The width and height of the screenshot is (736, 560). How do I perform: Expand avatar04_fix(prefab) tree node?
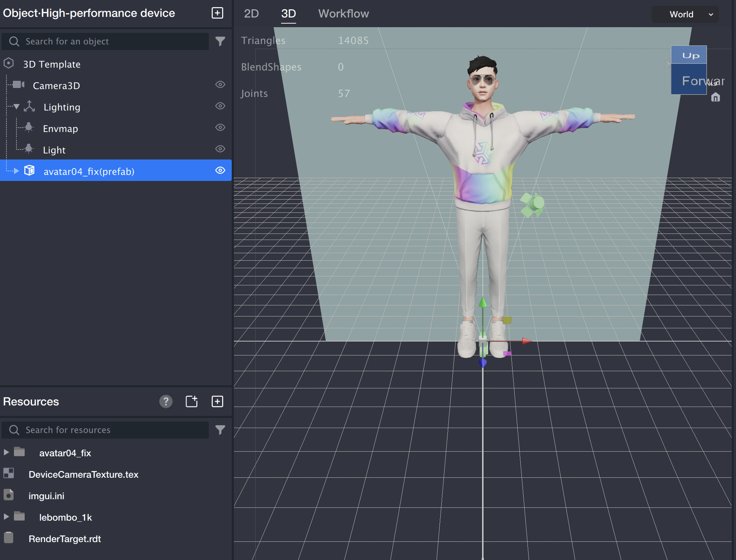pos(16,171)
